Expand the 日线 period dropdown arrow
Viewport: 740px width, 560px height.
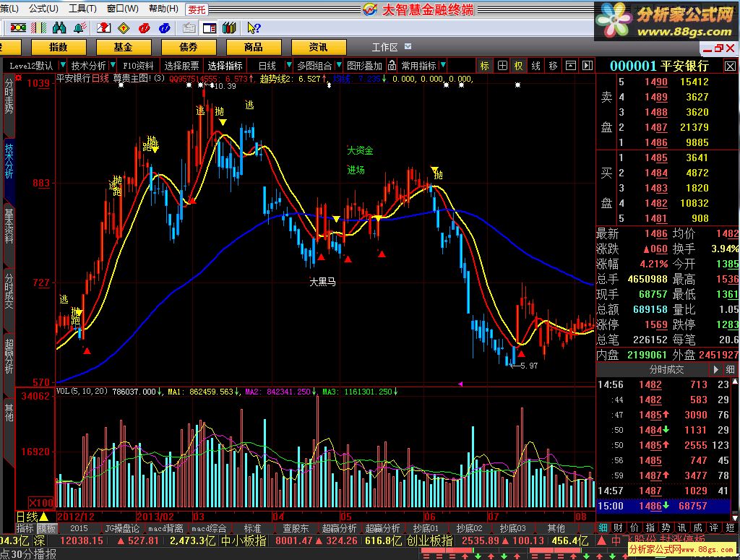[289, 65]
